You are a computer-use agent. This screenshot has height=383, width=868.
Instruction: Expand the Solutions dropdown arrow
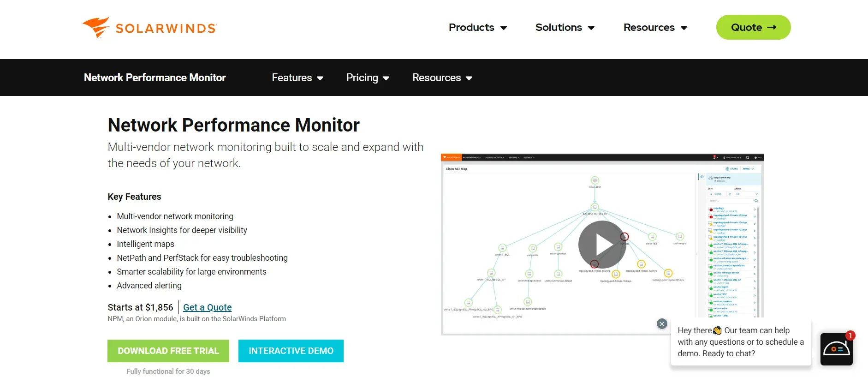(x=591, y=28)
